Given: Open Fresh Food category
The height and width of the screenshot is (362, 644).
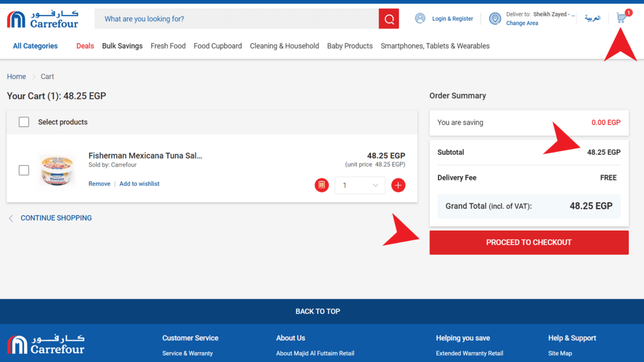Looking at the screenshot, I should tap(168, 46).
